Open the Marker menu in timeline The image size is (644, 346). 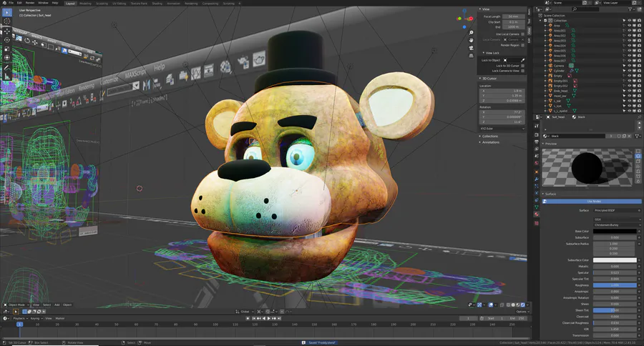pos(60,319)
